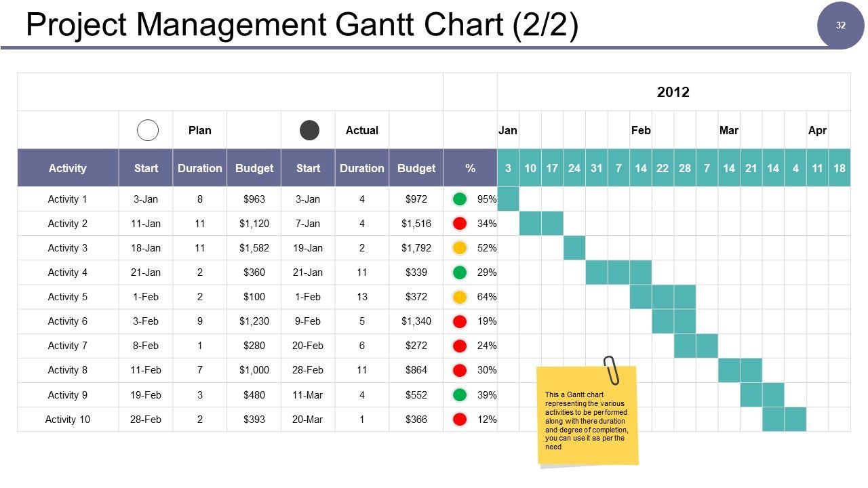Screen dimensions: 868x488
Task: Click the 'Budget' header under Actual
Action: point(416,168)
